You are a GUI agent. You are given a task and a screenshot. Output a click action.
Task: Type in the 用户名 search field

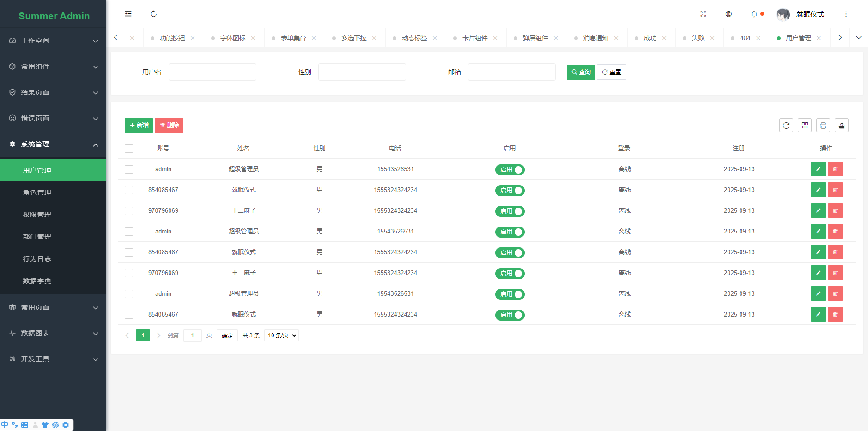point(212,72)
